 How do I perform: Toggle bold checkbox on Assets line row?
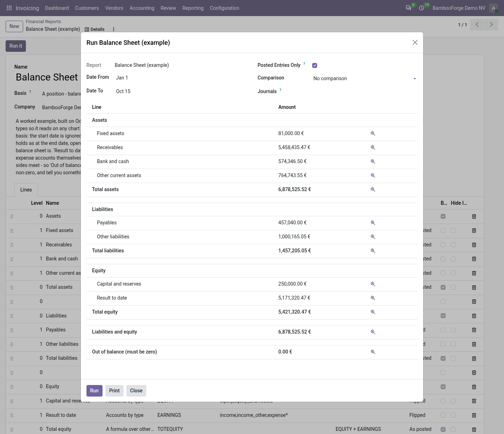click(443, 216)
